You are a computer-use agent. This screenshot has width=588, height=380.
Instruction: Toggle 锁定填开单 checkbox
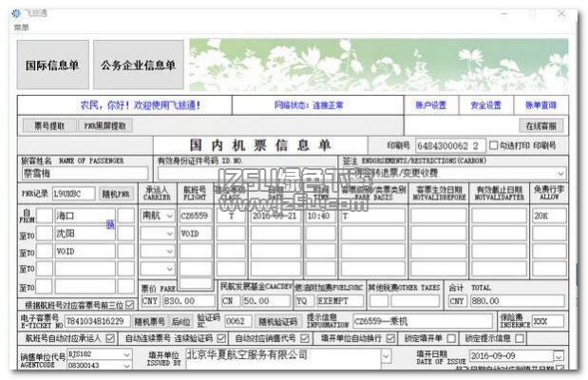coord(451,339)
